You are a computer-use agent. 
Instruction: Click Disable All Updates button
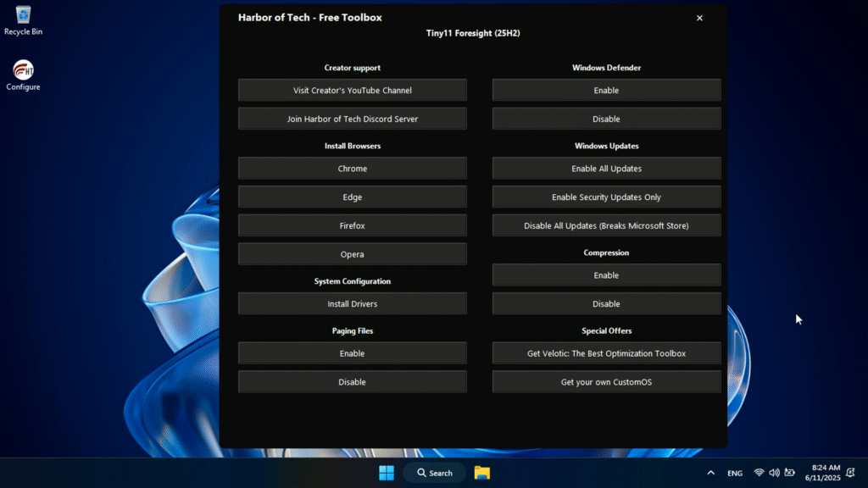point(607,225)
